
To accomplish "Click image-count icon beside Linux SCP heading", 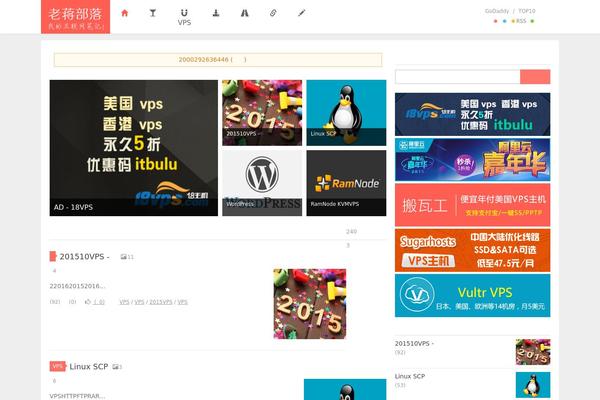I will [x=116, y=367].
